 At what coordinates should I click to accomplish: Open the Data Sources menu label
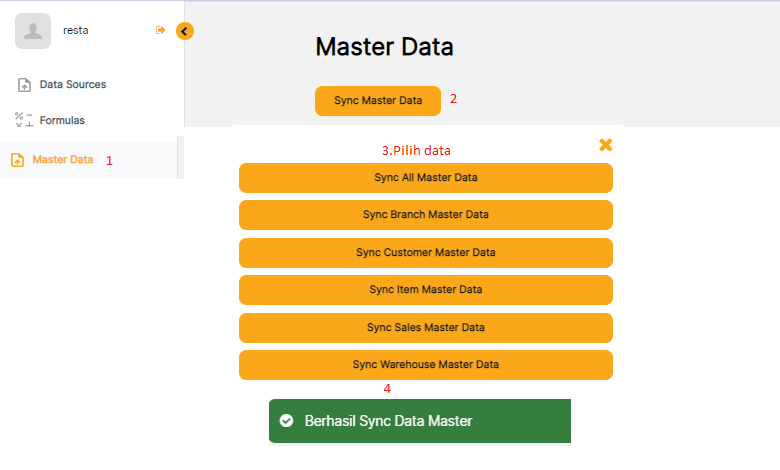pos(72,85)
